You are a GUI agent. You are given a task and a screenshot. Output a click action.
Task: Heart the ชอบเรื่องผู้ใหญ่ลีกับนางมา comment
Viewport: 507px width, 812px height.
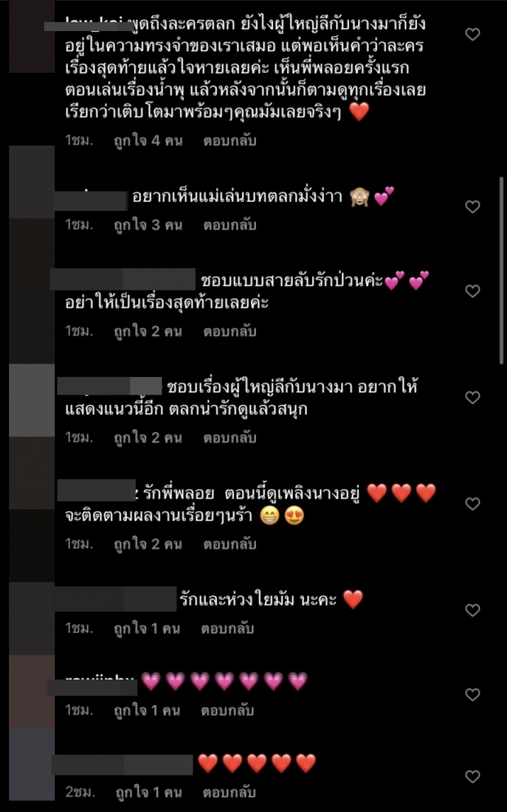473,397
